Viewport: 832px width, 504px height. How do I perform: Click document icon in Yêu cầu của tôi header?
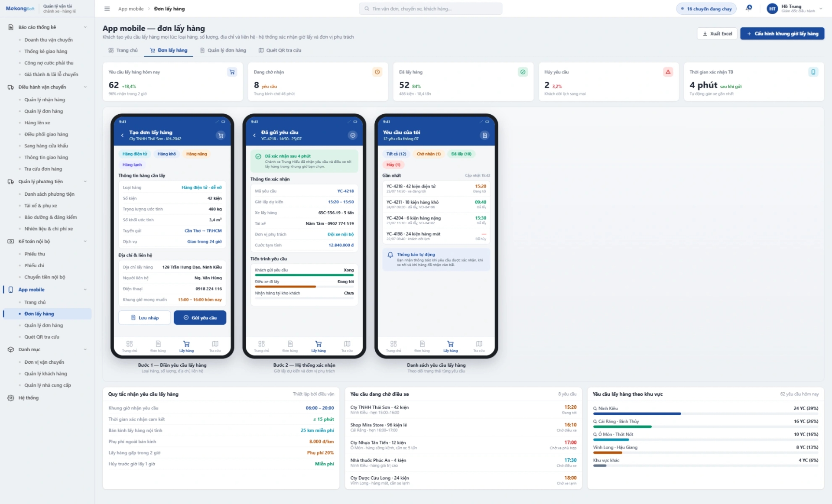tap(485, 136)
